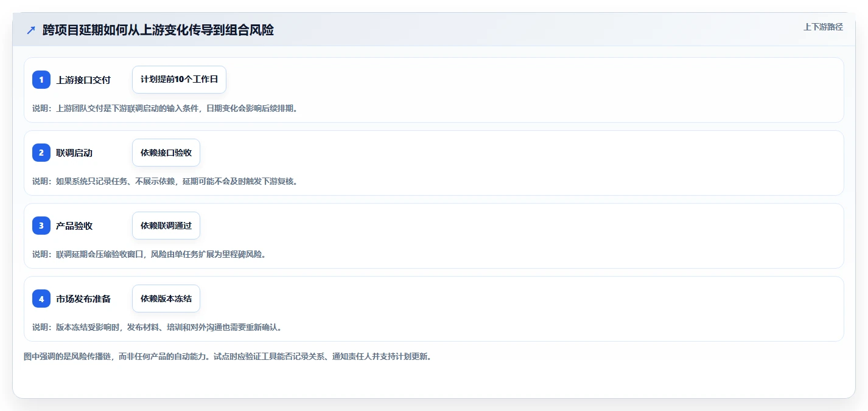Click the 联调启动 step title
868x411 pixels.
[74, 153]
